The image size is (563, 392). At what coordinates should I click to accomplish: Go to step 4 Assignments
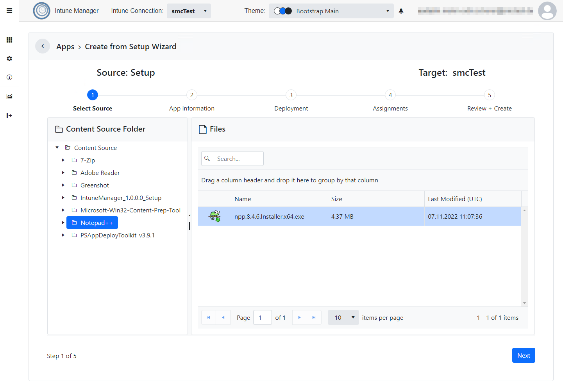coord(390,95)
